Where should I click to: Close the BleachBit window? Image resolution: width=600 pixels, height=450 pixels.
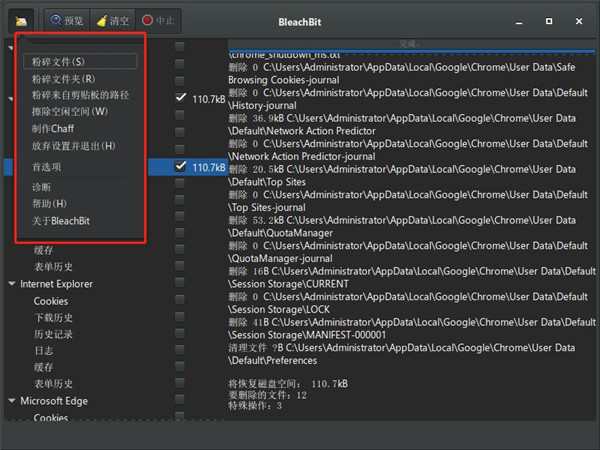[x=579, y=21]
